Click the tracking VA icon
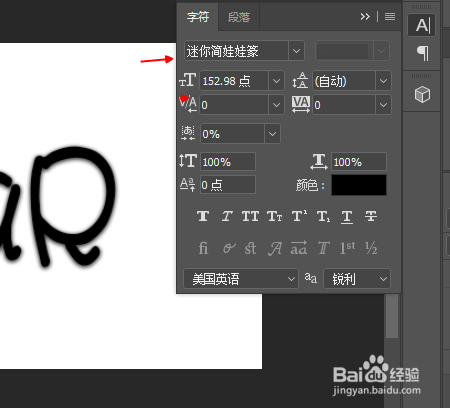450x408 pixels. (x=301, y=104)
